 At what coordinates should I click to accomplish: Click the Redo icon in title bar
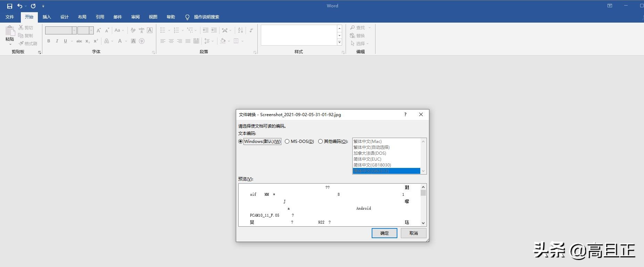pos(33,6)
